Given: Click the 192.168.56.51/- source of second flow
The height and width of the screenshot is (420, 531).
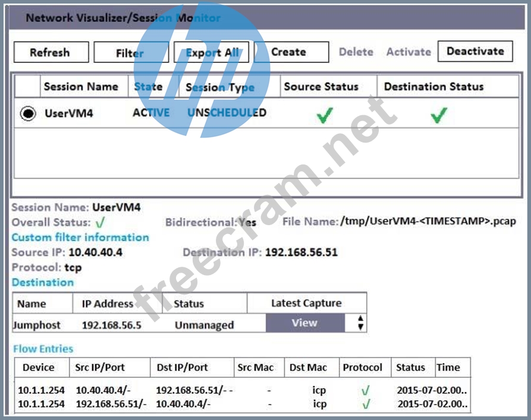Looking at the screenshot, I should 111,404.
